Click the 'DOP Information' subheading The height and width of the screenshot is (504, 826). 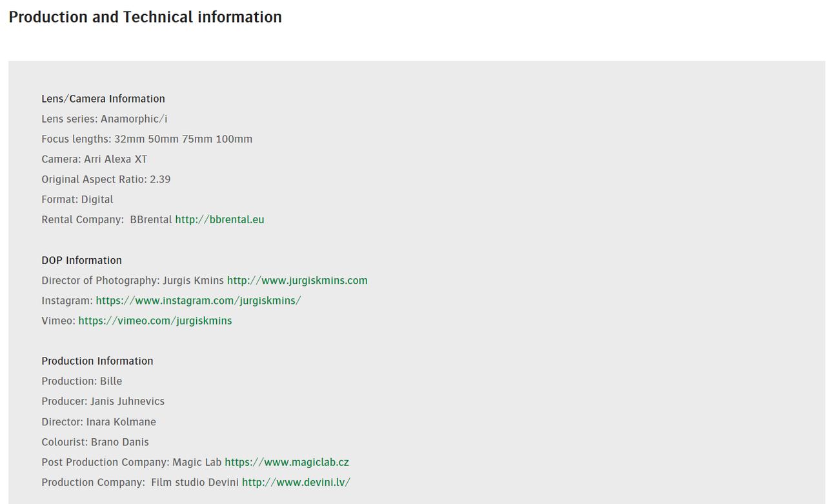click(x=81, y=260)
